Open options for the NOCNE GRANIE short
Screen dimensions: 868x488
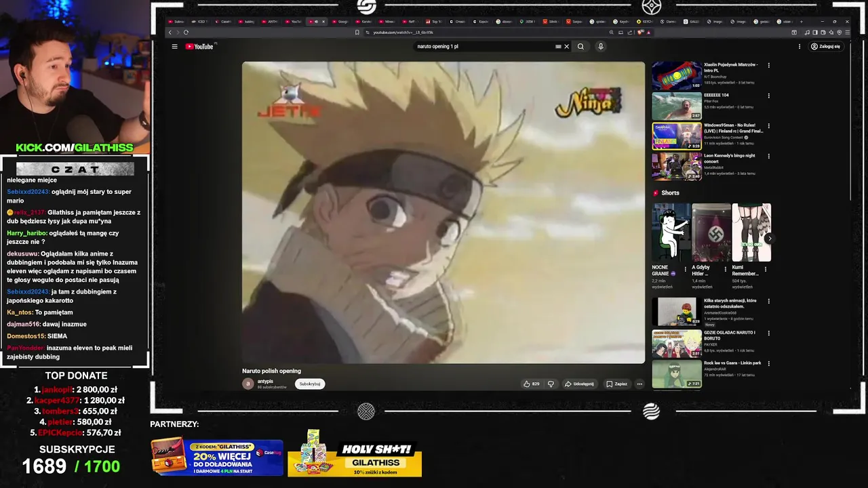[685, 269]
